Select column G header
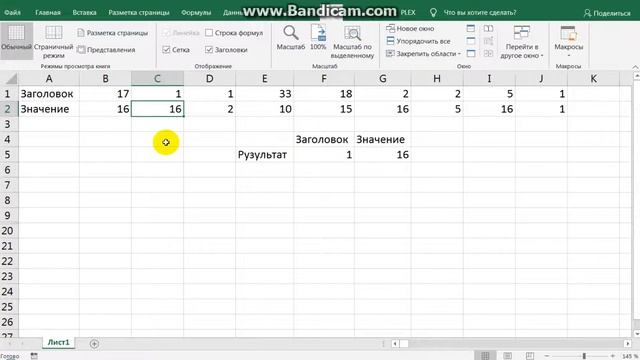640x360 pixels. pyautogui.click(x=382, y=78)
